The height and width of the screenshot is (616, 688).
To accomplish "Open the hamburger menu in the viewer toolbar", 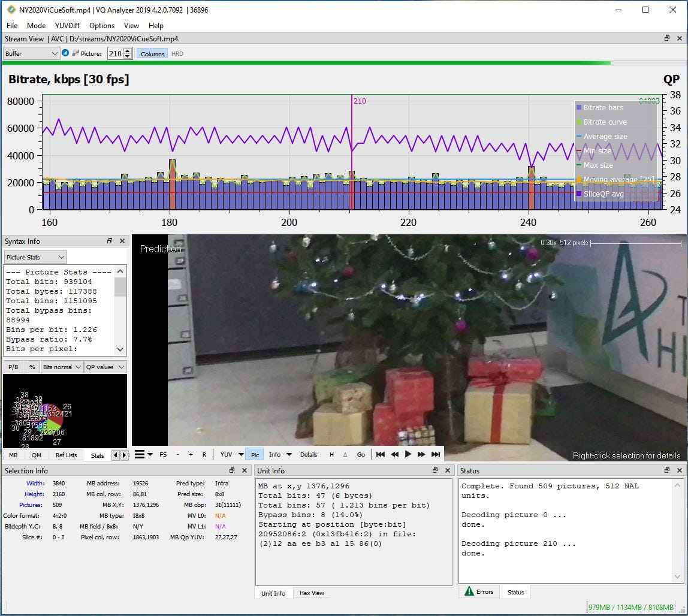I will [140, 454].
